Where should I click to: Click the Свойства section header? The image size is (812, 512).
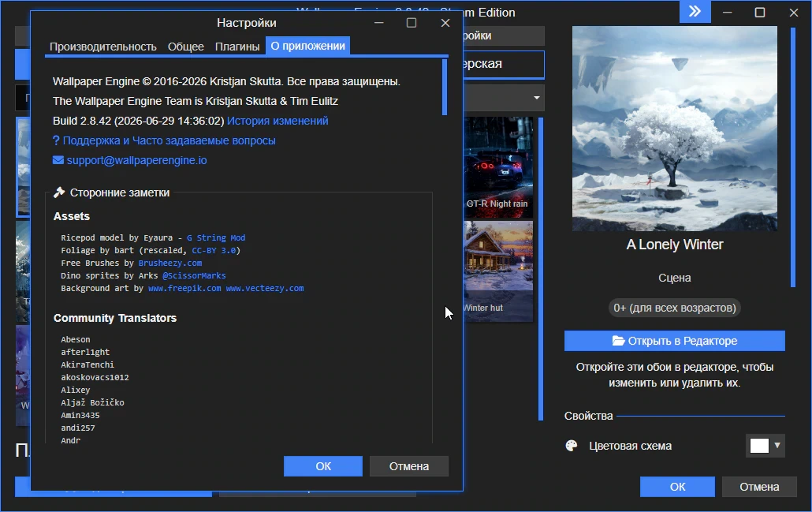pos(588,416)
